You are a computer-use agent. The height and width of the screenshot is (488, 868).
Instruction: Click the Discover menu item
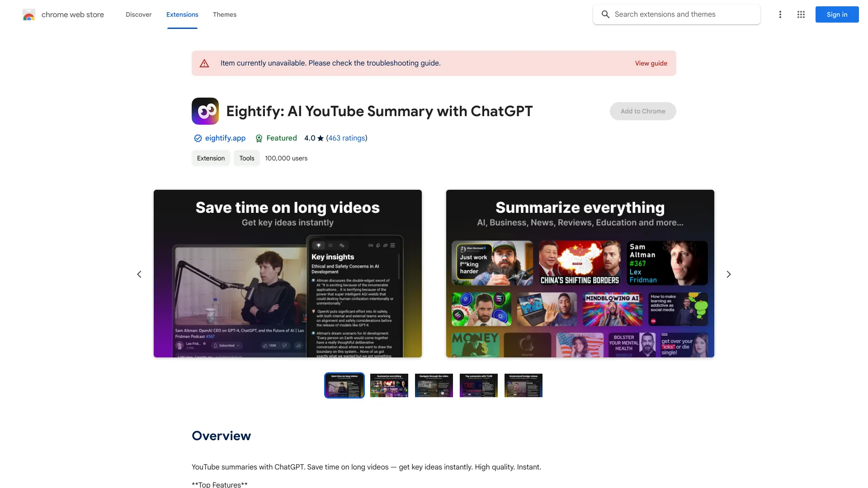click(x=138, y=14)
